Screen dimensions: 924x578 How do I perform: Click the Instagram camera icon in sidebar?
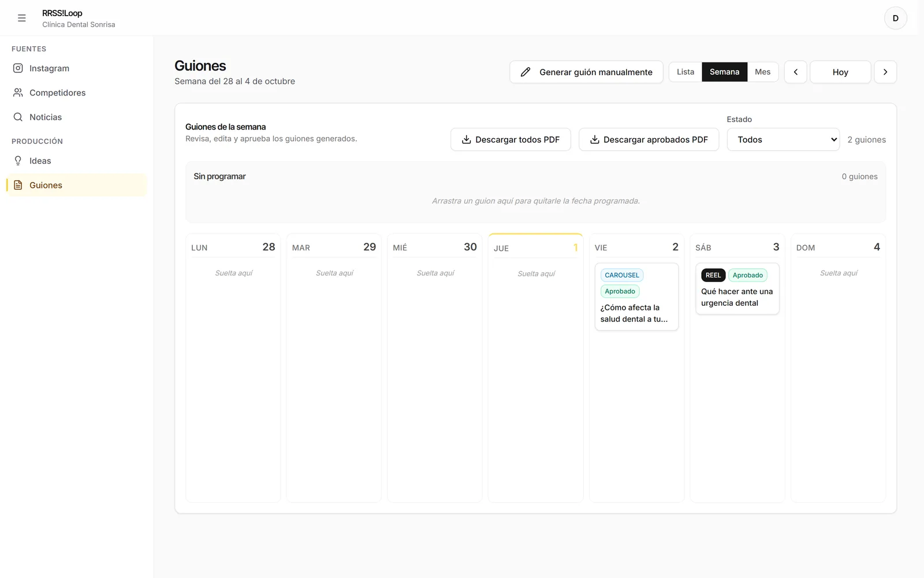click(x=18, y=68)
